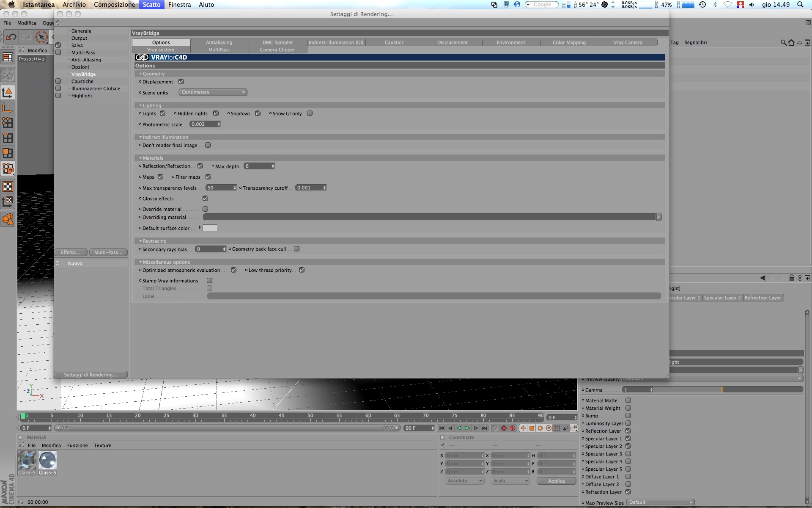The height and width of the screenshot is (508, 812).
Task: Open the Assoluto coordinate dropdown
Action: tap(464, 481)
